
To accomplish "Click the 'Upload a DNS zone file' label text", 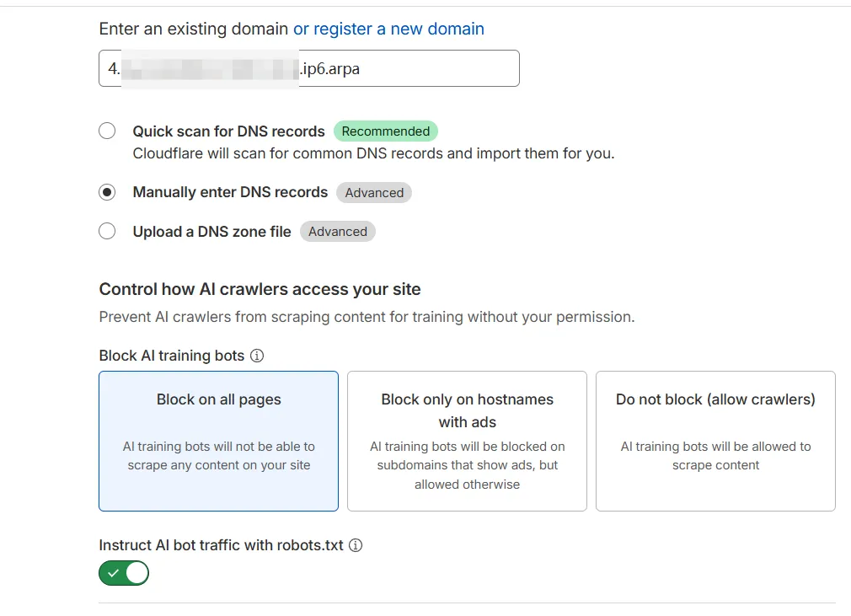I will 211,232.
